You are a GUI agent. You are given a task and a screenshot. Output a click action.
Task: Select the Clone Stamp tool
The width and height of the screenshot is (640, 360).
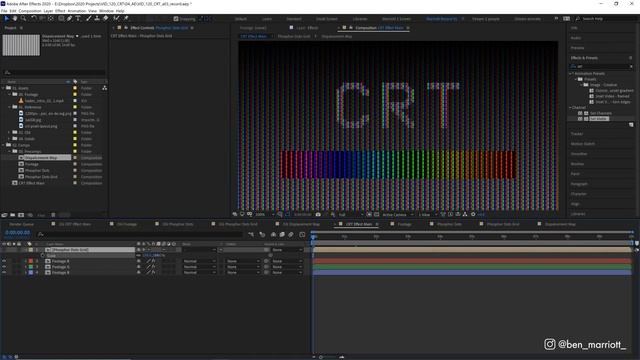coord(97,18)
